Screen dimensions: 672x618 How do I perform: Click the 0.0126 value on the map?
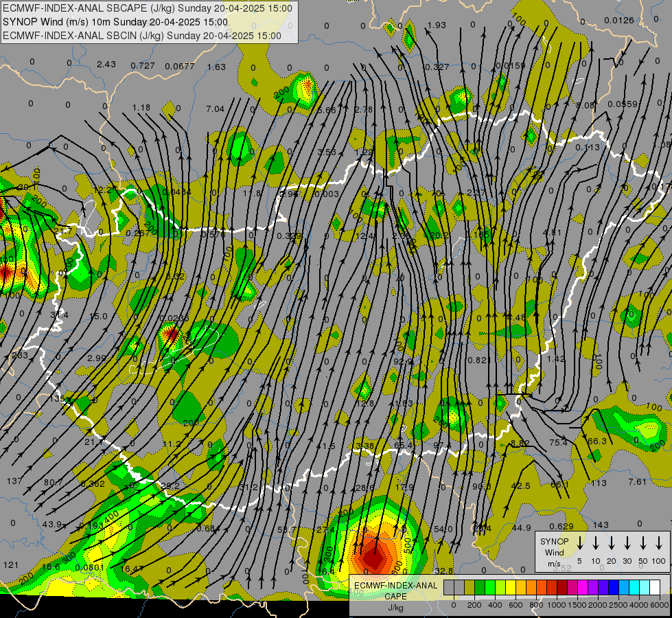pos(619,20)
